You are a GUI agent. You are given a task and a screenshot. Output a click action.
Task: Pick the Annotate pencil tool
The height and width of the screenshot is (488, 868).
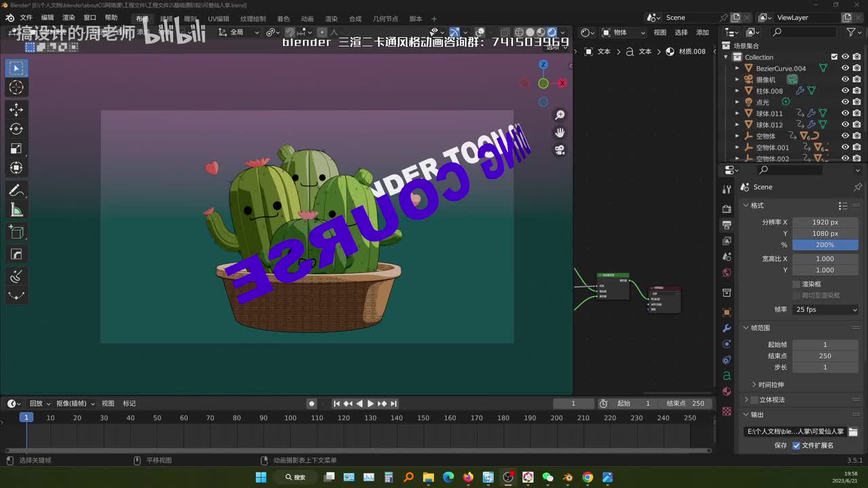click(x=16, y=190)
